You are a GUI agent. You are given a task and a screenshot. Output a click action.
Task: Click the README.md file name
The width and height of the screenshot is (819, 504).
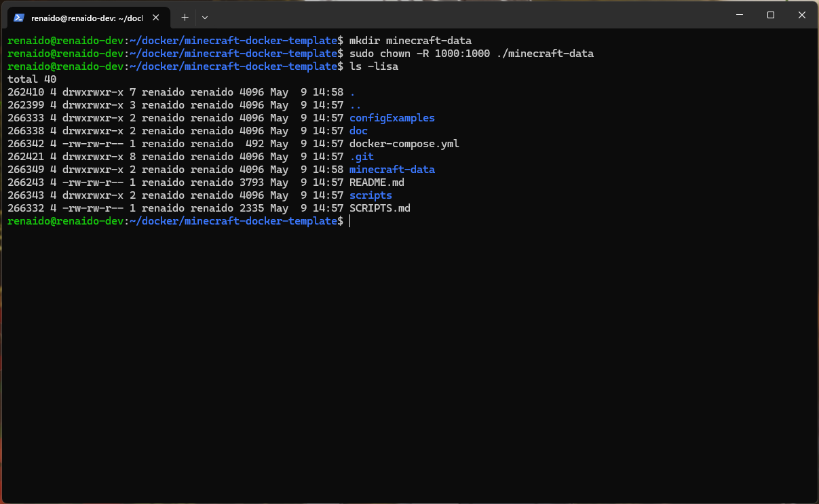point(377,182)
